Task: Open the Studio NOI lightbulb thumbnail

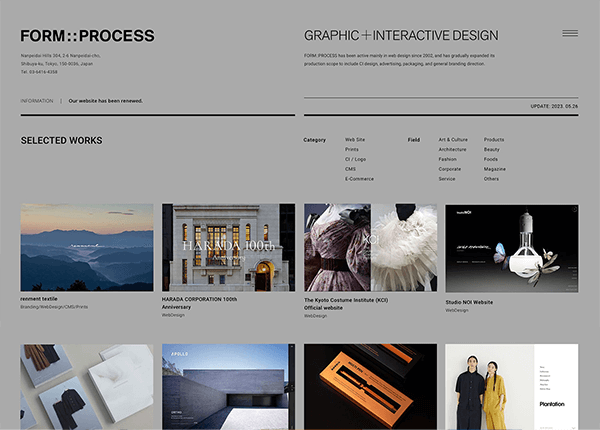Action: tap(512, 248)
